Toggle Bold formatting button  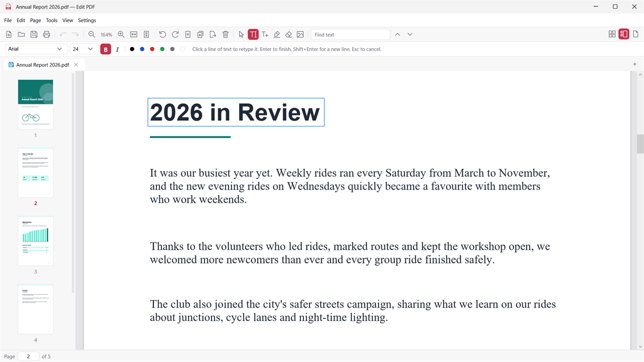[105, 49]
